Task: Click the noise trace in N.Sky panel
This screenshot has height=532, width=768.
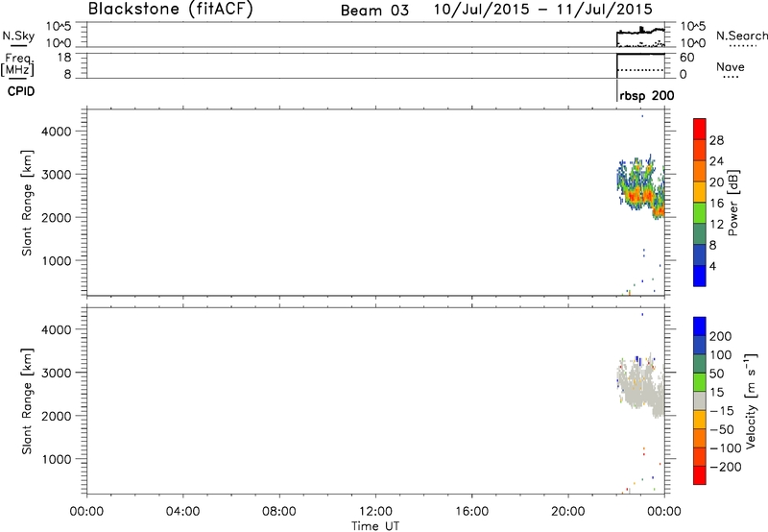Action: (640, 32)
